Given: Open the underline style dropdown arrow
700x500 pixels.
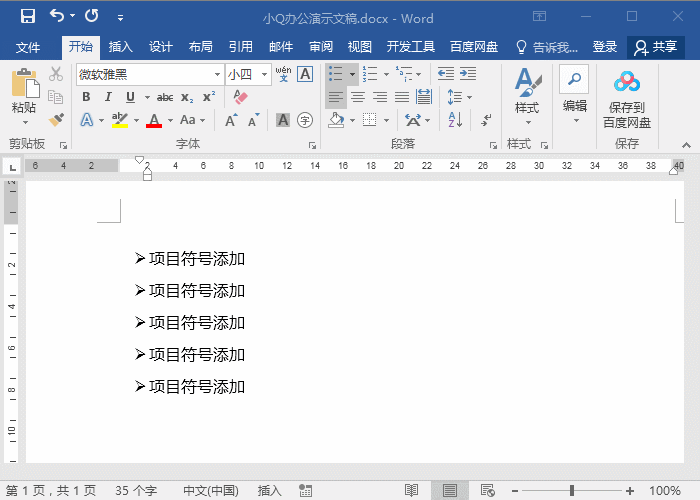Looking at the screenshot, I should pyautogui.click(x=147, y=97).
